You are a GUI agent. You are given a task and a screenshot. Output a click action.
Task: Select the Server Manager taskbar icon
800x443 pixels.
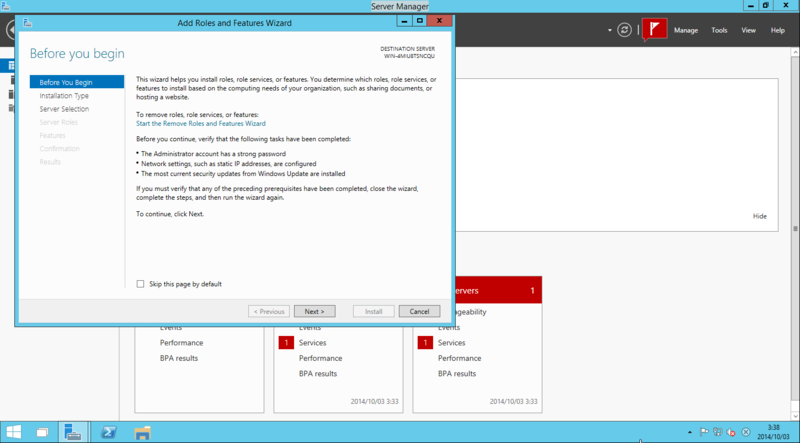click(73, 432)
